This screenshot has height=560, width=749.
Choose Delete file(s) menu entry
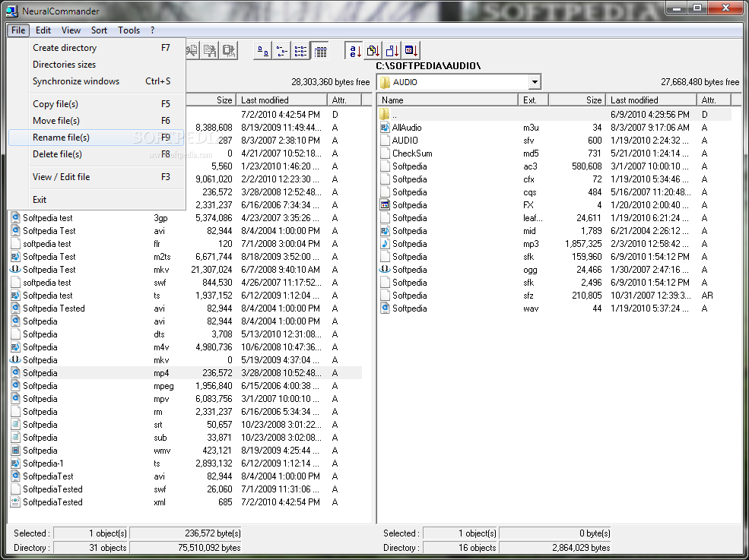point(96,154)
